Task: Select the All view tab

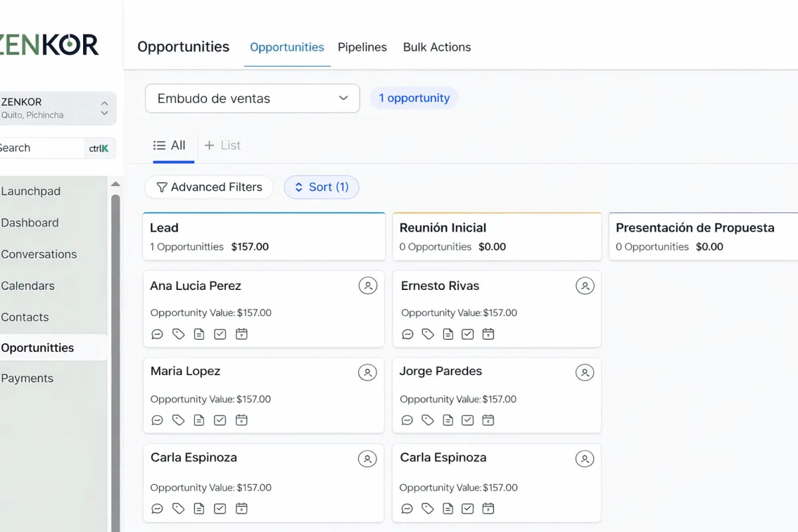Action: click(x=170, y=146)
